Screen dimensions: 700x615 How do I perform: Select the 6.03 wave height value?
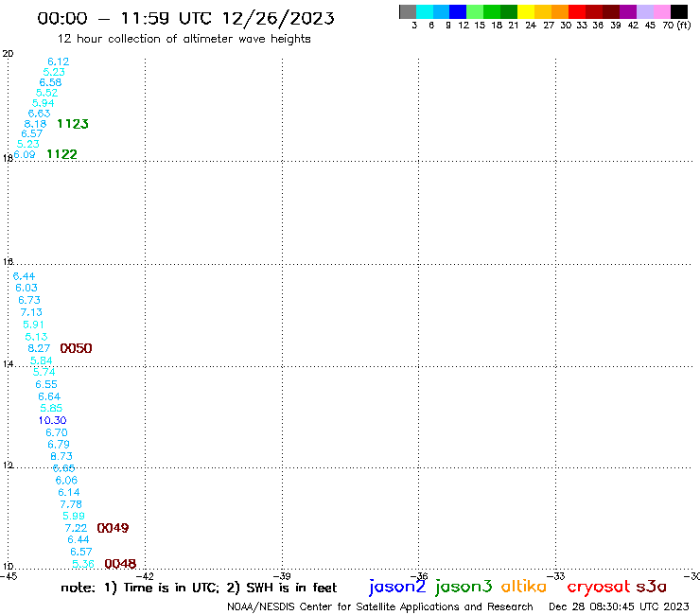26,288
